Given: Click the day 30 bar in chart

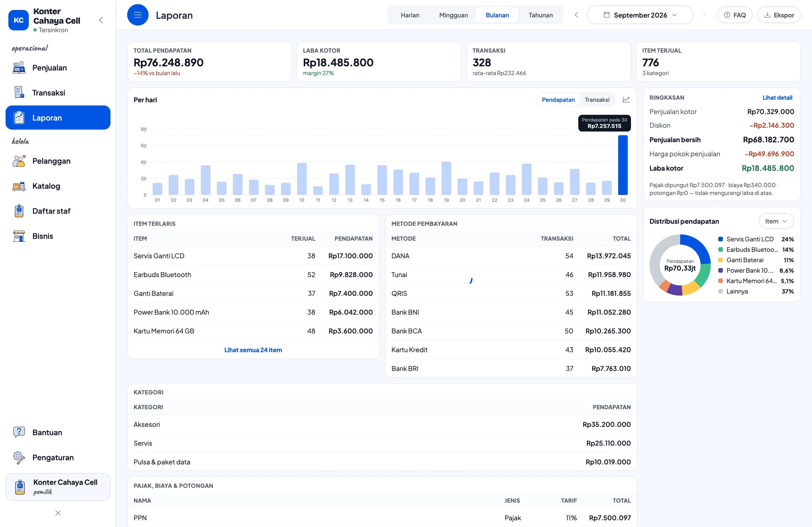Looking at the screenshot, I should coord(623,165).
